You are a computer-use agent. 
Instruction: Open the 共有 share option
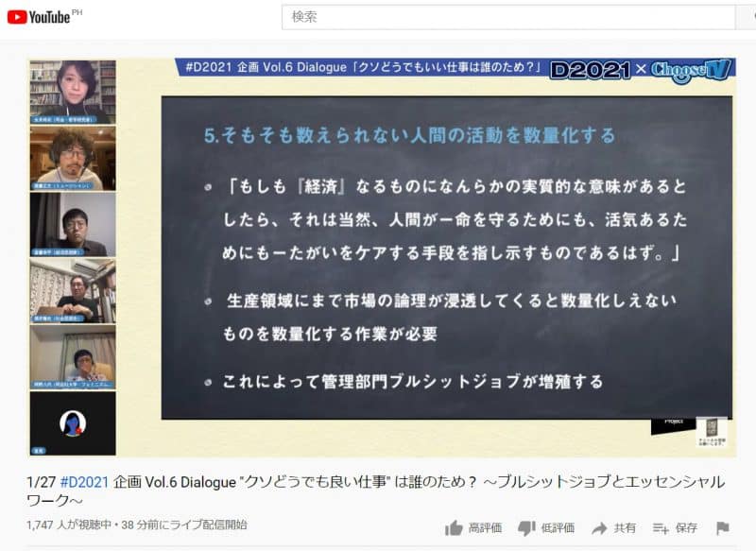(599, 527)
